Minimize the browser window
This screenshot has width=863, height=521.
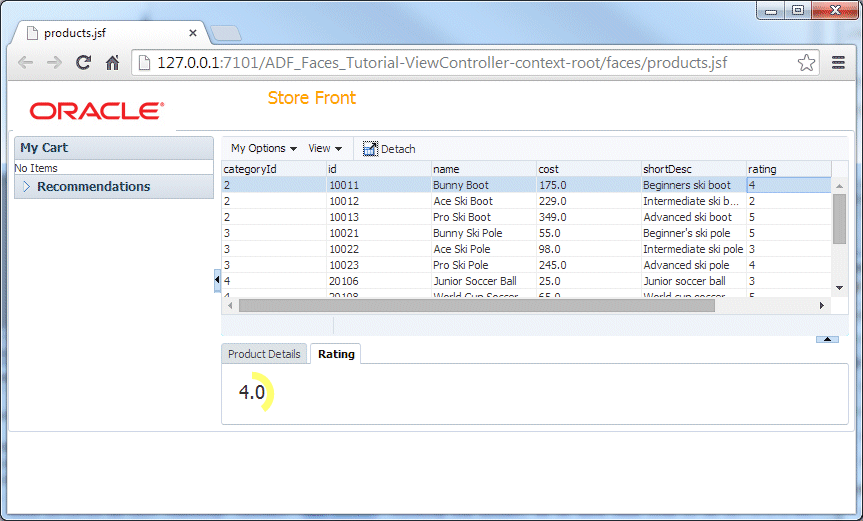pyautogui.click(x=771, y=10)
